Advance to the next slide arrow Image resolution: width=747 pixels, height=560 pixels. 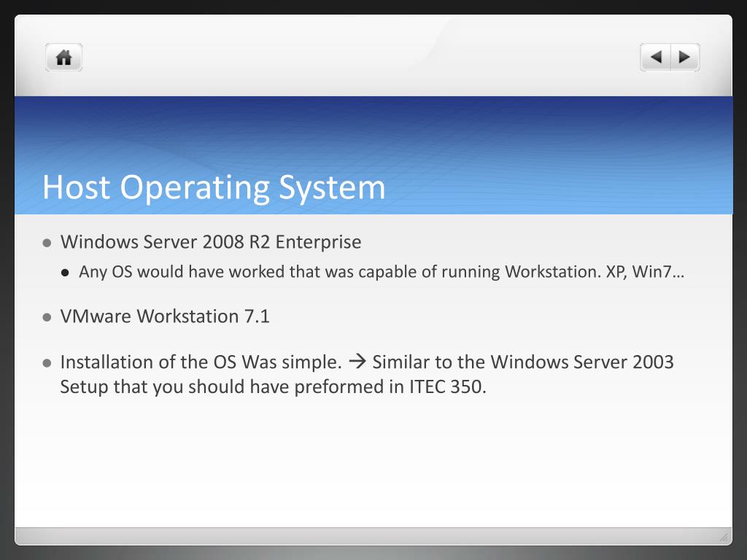[x=685, y=57]
